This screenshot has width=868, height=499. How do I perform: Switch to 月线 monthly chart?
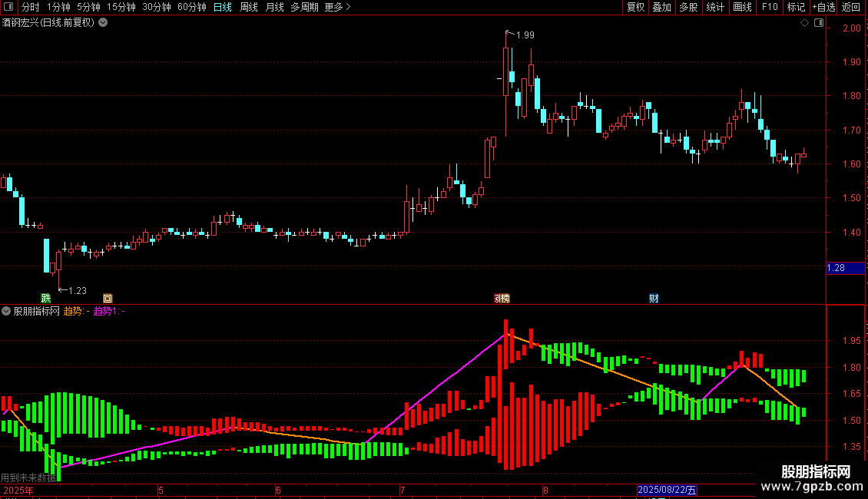coord(274,7)
